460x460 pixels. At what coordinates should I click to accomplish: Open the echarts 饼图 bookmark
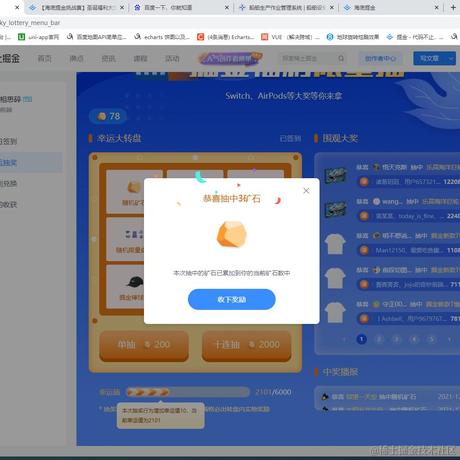pyautogui.click(x=162, y=37)
